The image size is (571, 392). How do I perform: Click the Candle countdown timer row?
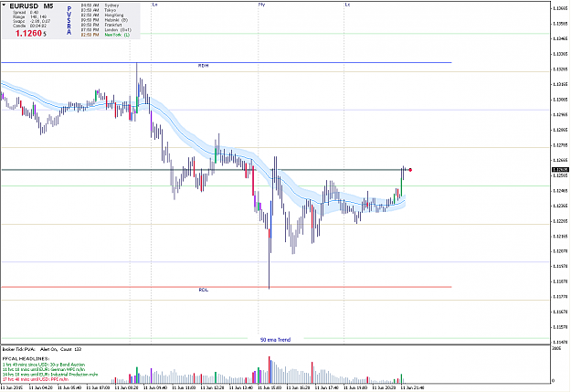[29, 26]
